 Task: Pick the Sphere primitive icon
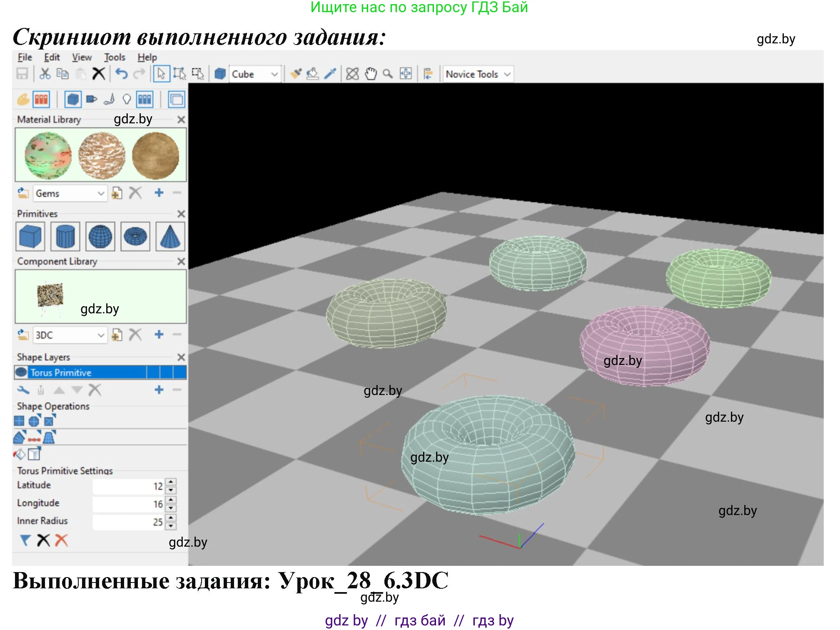pyautogui.click(x=100, y=236)
